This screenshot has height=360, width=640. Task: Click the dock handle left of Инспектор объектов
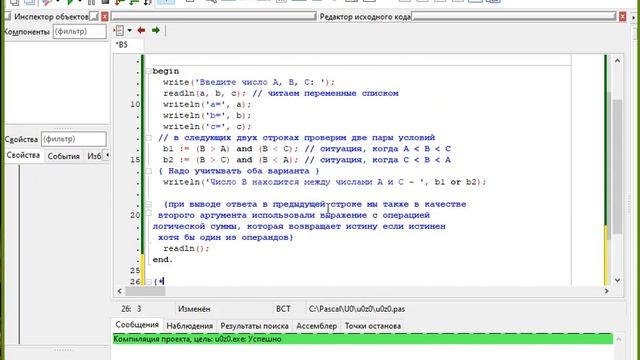pos(7,16)
